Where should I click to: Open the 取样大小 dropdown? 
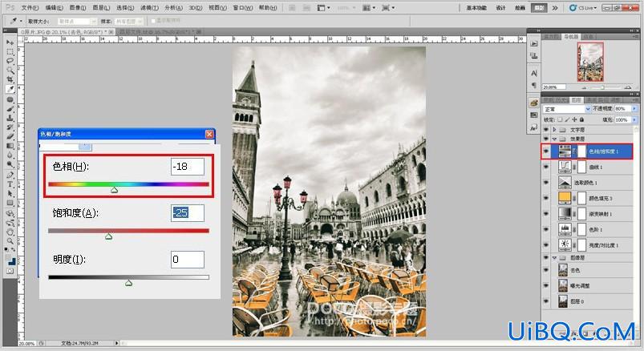(x=77, y=21)
